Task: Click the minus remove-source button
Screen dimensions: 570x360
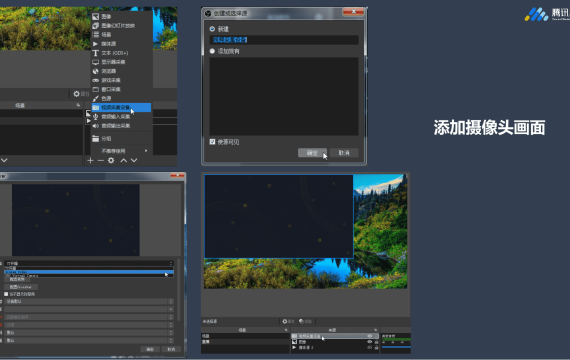Action: coord(101,160)
